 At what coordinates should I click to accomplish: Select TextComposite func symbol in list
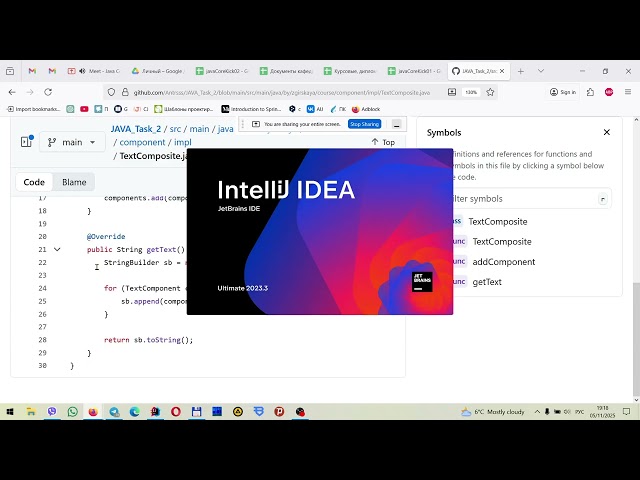(x=502, y=242)
